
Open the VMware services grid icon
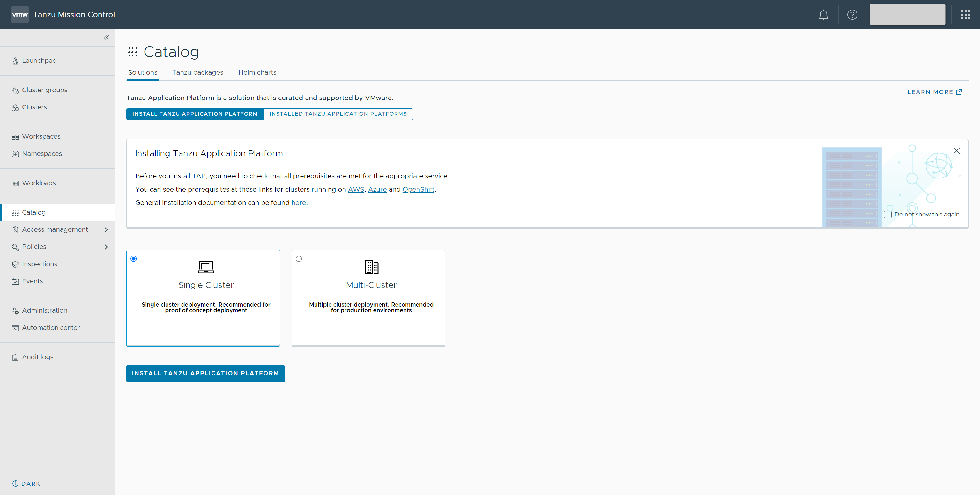click(x=965, y=15)
